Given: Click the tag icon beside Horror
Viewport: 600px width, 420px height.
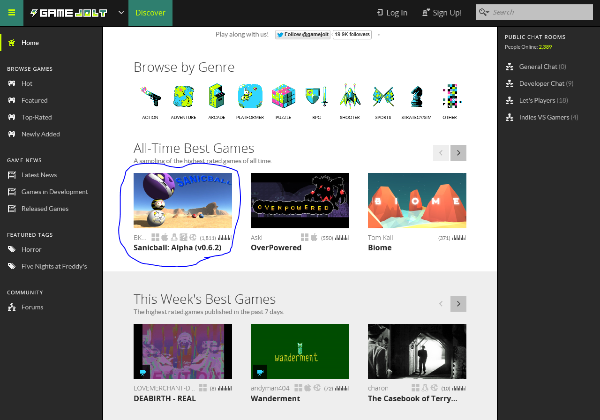Looking at the screenshot, I should pyautogui.click(x=12, y=249).
